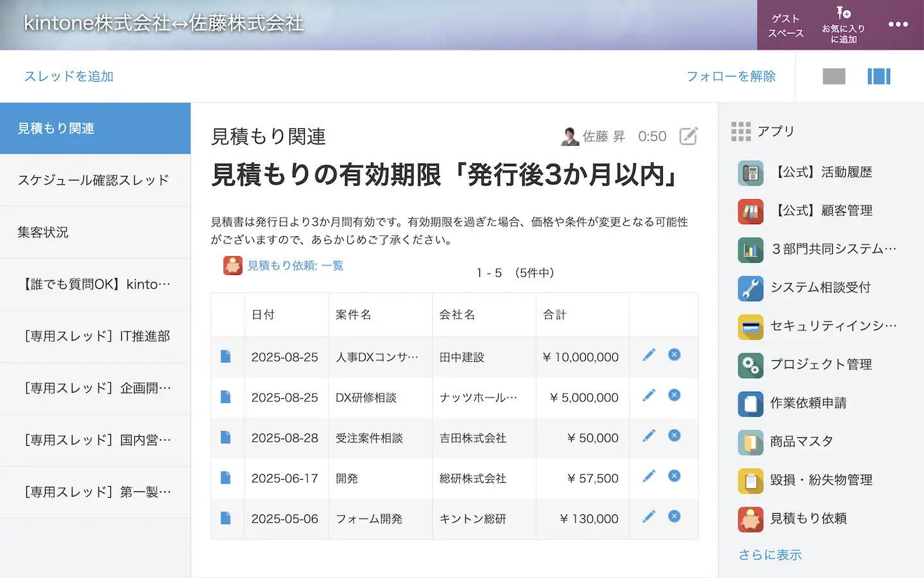Switch to single-pane layout view
This screenshot has width=924, height=578.
point(834,76)
